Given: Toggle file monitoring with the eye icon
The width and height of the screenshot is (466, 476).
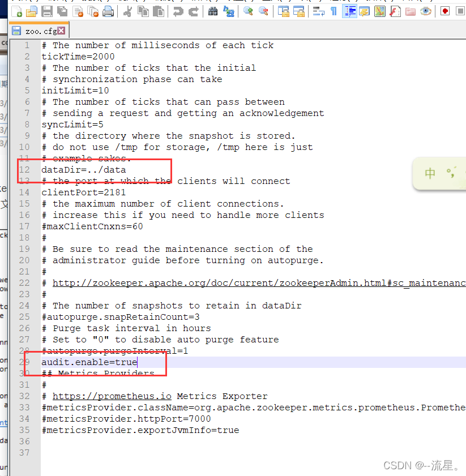Looking at the screenshot, I should [x=426, y=11].
